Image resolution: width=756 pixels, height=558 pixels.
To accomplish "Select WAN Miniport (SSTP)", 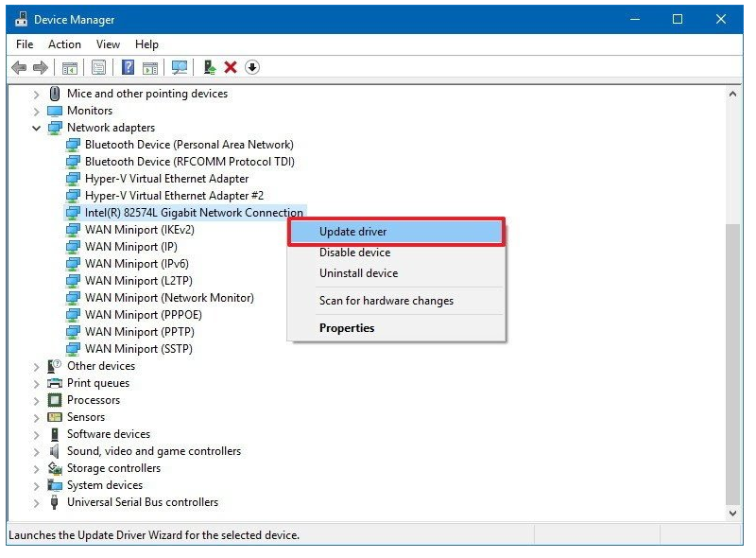I will coord(138,348).
